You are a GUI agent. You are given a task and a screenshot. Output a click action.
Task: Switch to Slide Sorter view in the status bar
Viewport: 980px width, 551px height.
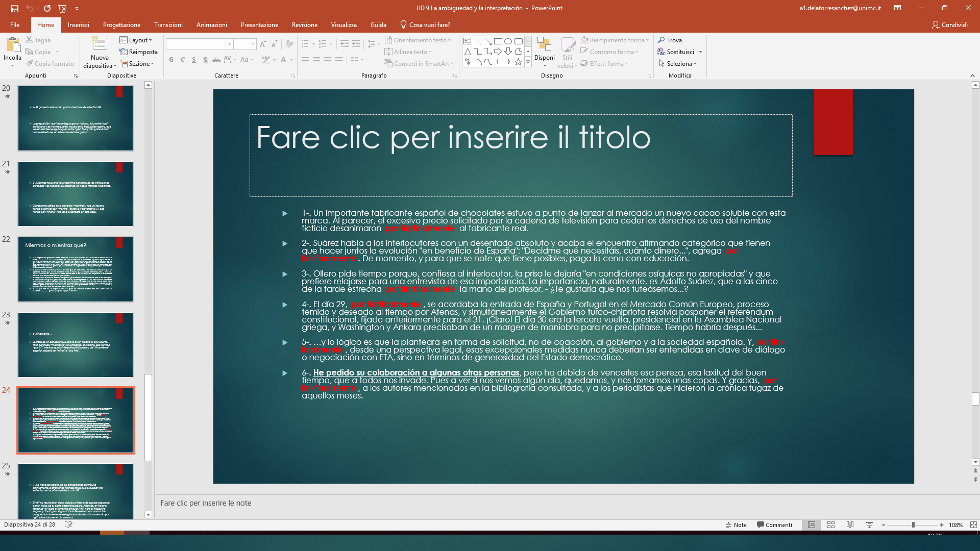[831, 525]
